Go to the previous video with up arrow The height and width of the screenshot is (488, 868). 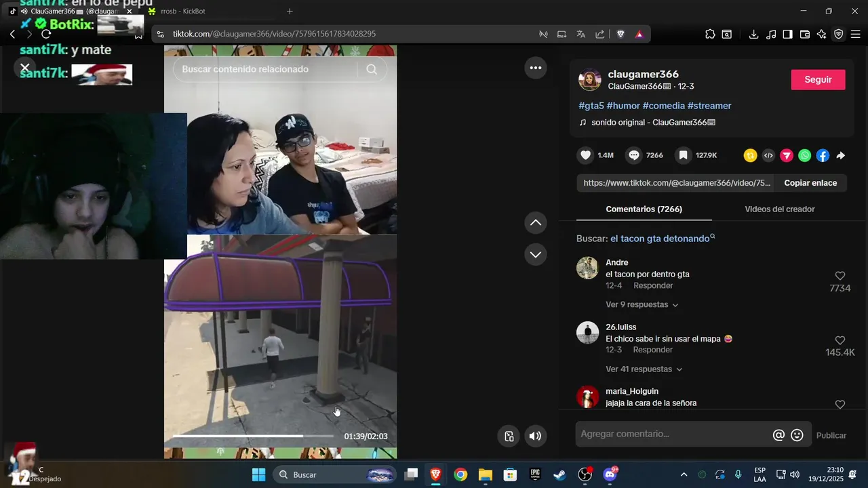click(x=536, y=222)
